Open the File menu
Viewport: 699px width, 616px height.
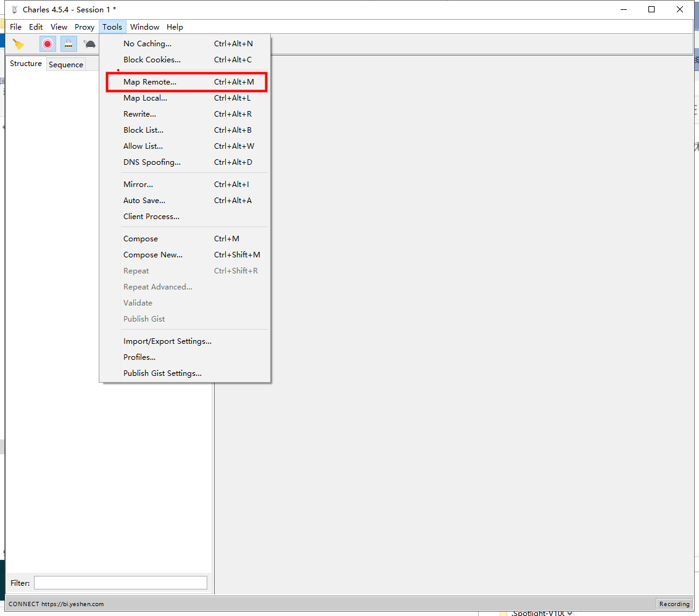tap(15, 27)
